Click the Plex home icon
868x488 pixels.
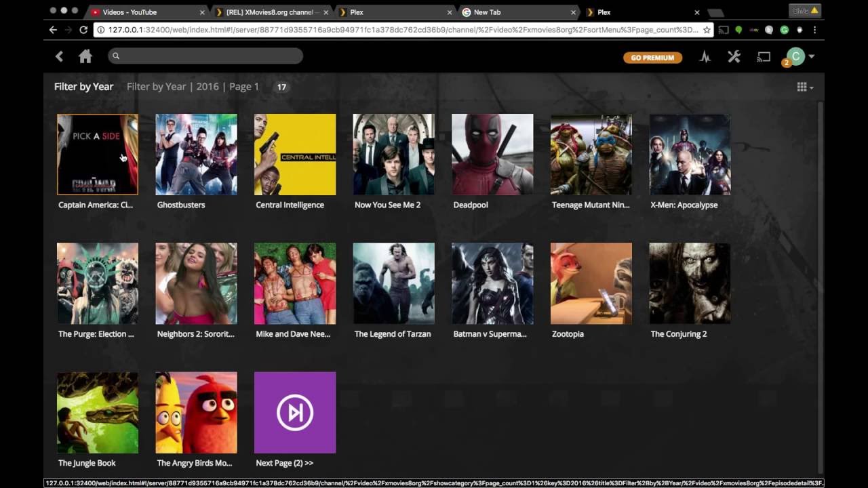click(x=85, y=57)
